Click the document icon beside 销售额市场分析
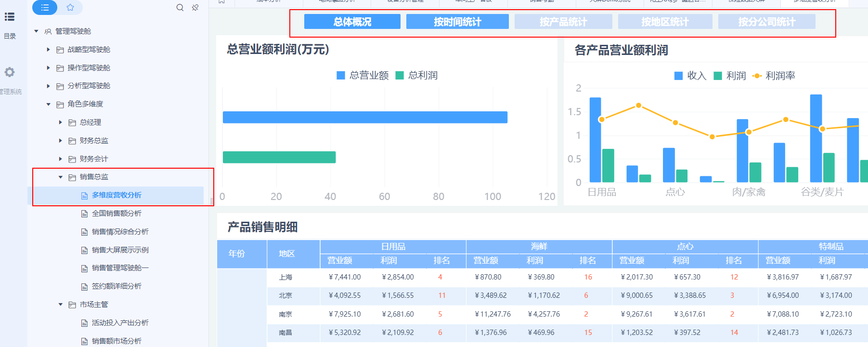 84,341
